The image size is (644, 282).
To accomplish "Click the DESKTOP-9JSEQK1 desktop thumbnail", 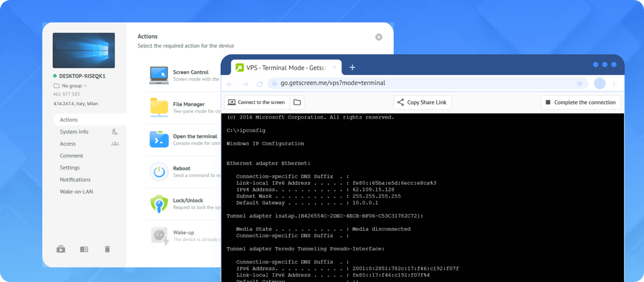I will [83, 50].
